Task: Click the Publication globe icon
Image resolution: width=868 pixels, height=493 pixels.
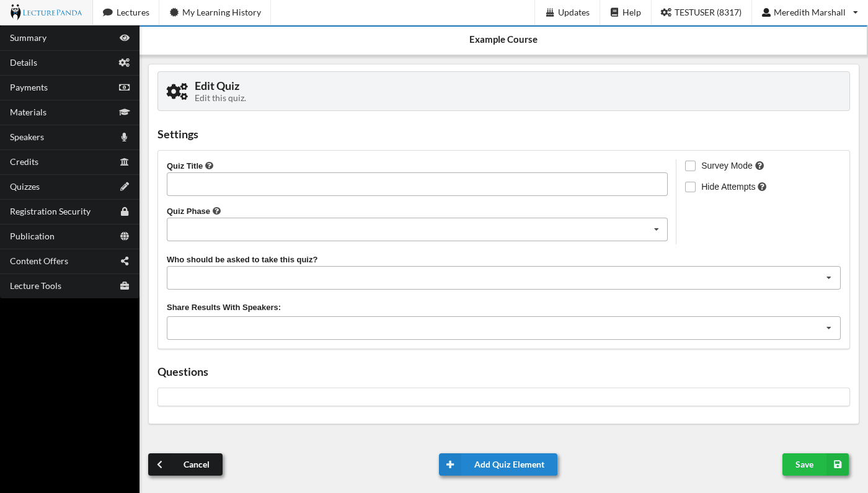Action: (125, 236)
